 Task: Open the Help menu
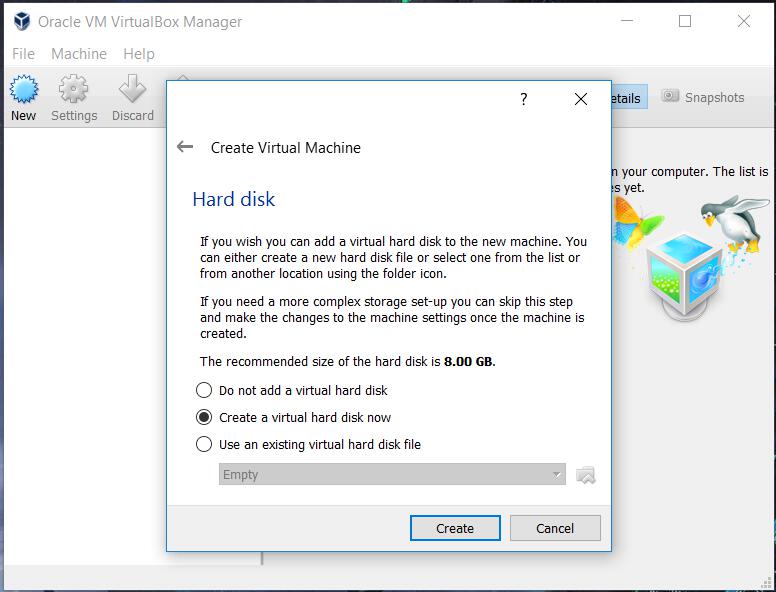click(x=139, y=53)
